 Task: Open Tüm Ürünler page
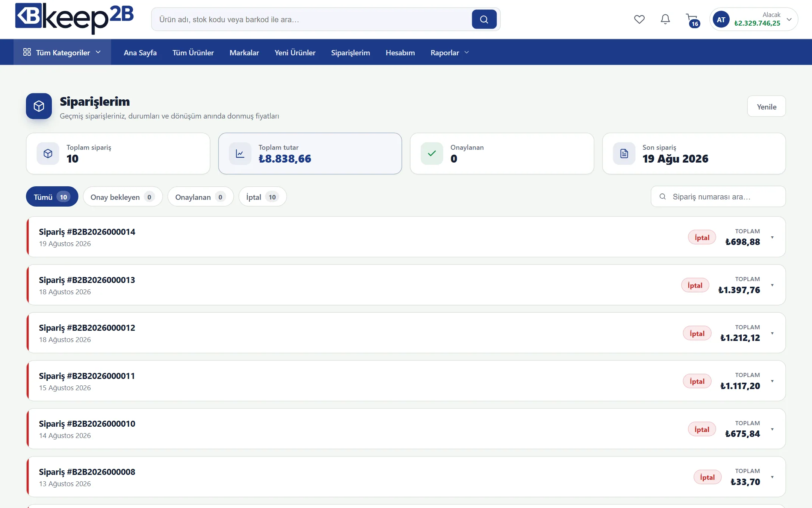click(193, 53)
